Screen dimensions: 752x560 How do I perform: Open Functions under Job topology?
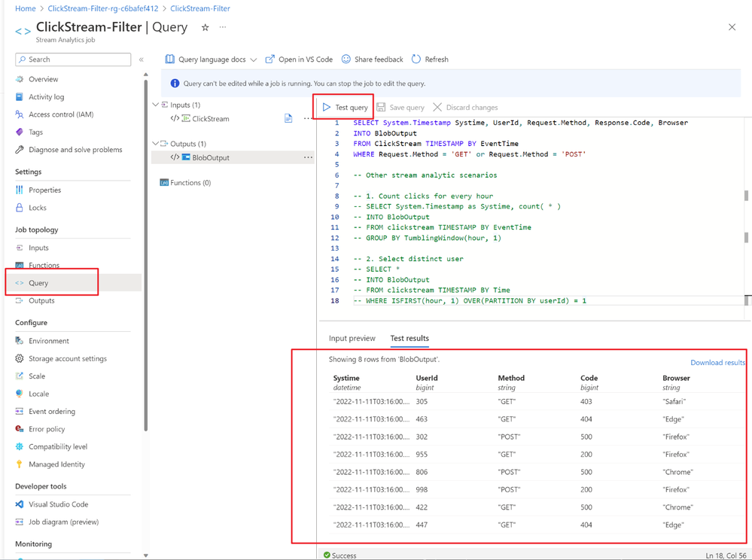tap(44, 265)
